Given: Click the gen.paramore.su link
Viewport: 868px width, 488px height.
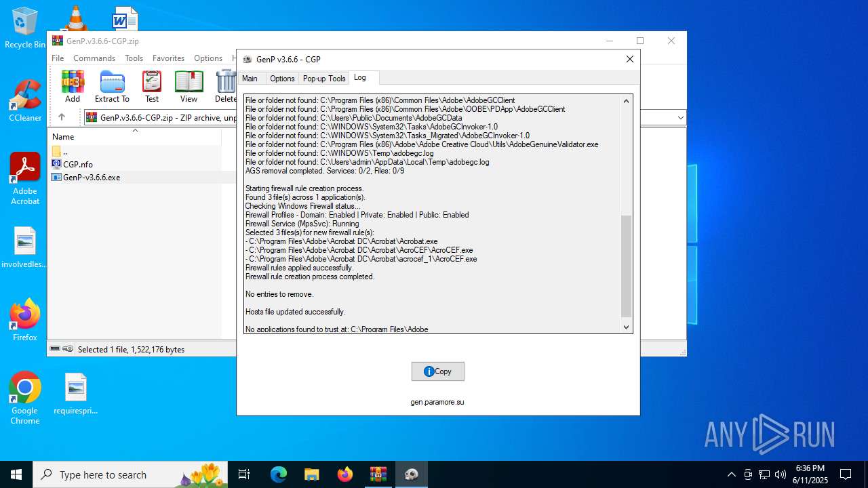Looking at the screenshot, I should click(437, 402).
